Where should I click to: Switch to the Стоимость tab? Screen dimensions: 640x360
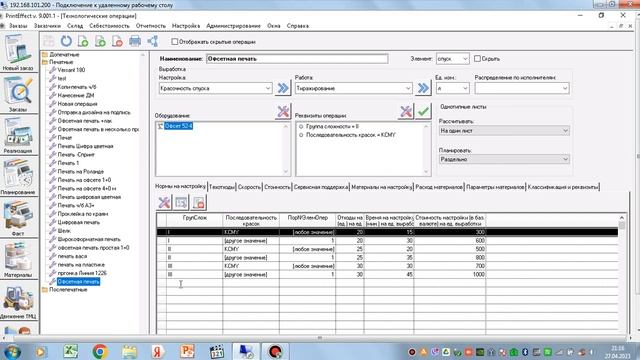277,187
